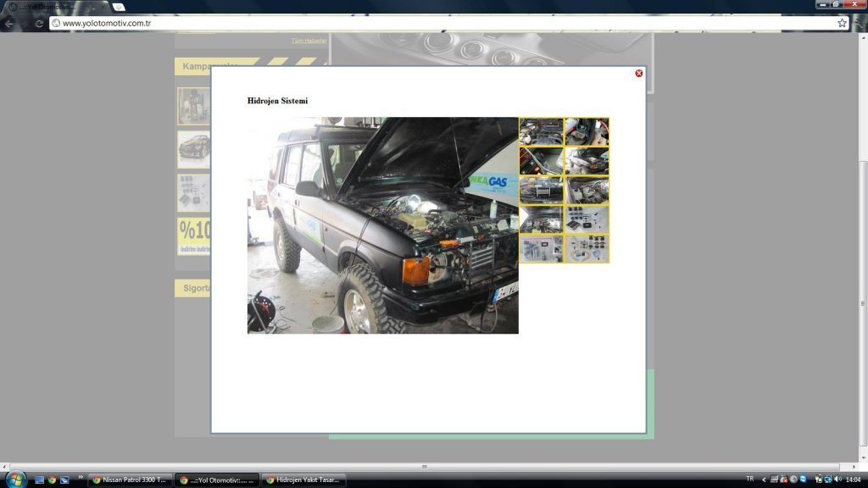Expand the quick launch overflow chevron
868x488 pixels.
pos(81,479)
